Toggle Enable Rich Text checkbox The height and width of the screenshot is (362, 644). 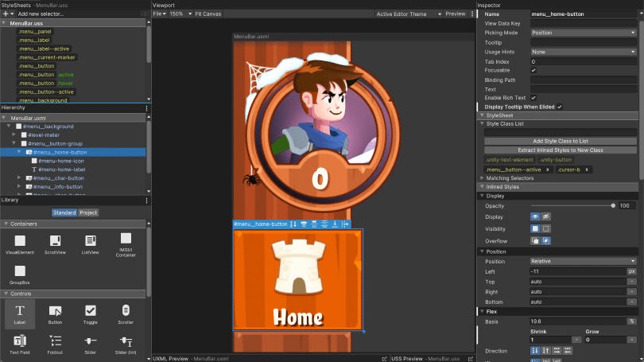[533, 97]
